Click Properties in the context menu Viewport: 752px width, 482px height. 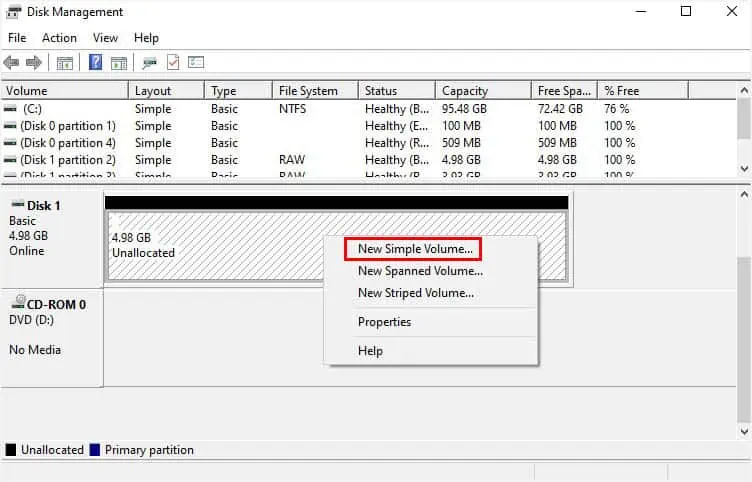tap(384, 322)
